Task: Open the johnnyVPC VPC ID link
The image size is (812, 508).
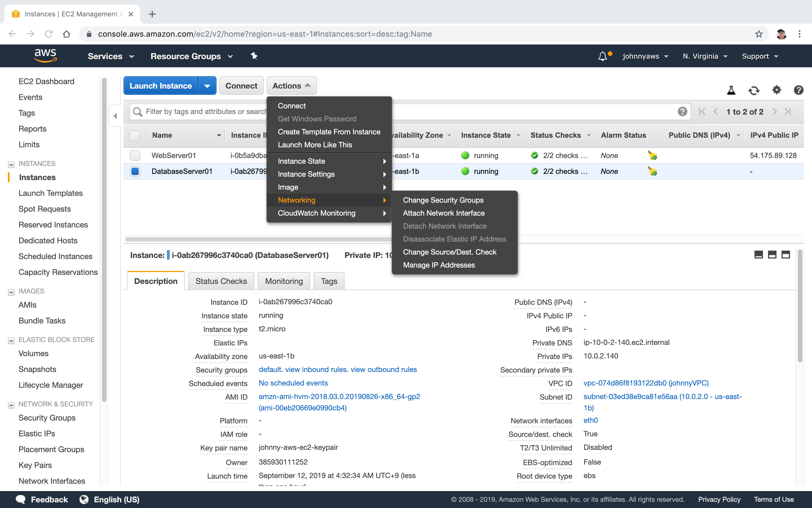Action: [x=646, y=383]
